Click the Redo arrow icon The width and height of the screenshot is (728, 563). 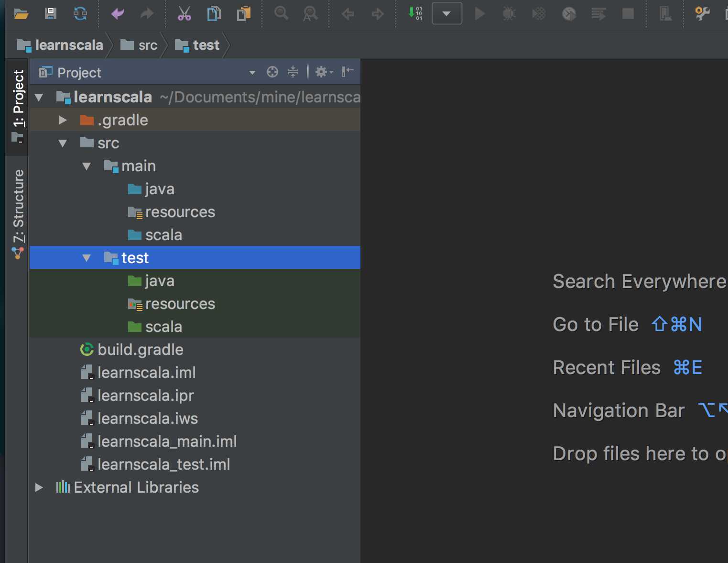[147, 13]
